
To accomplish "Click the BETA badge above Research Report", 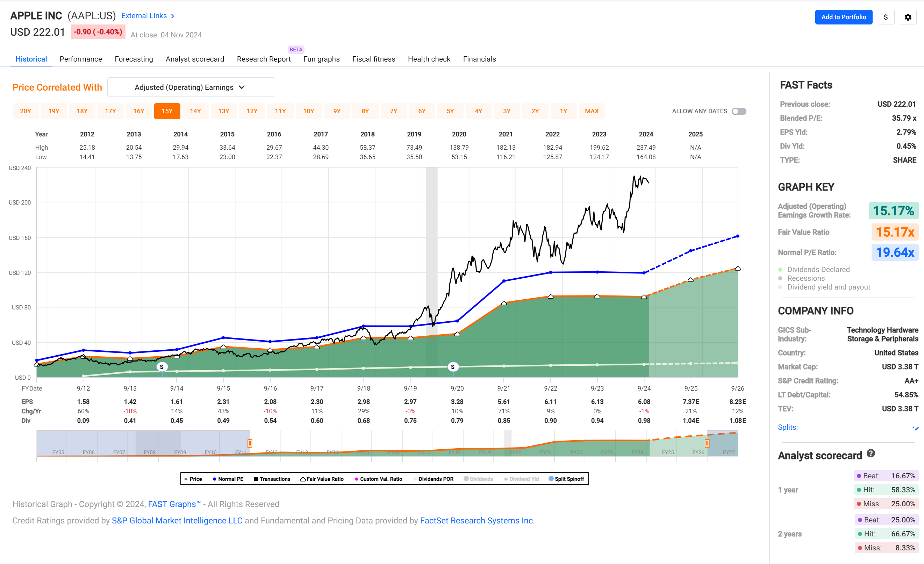I will coord(296,50).
